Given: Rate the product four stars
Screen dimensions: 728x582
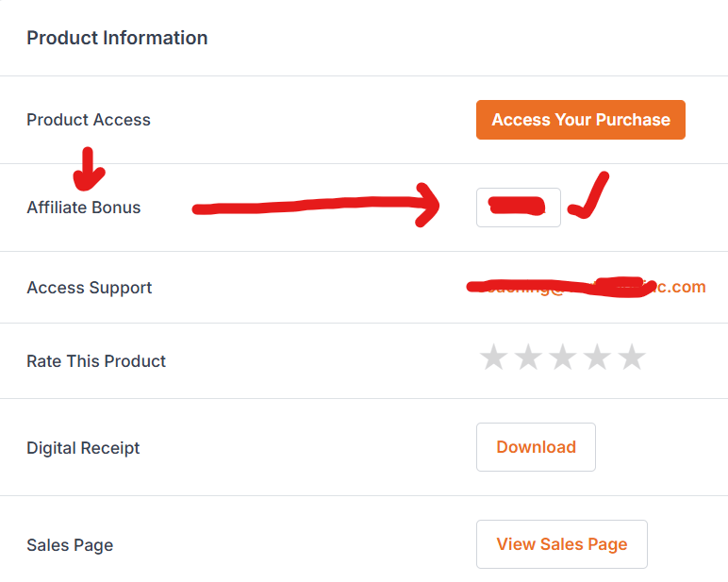Looking at the screenshot, I should [597, 358].
